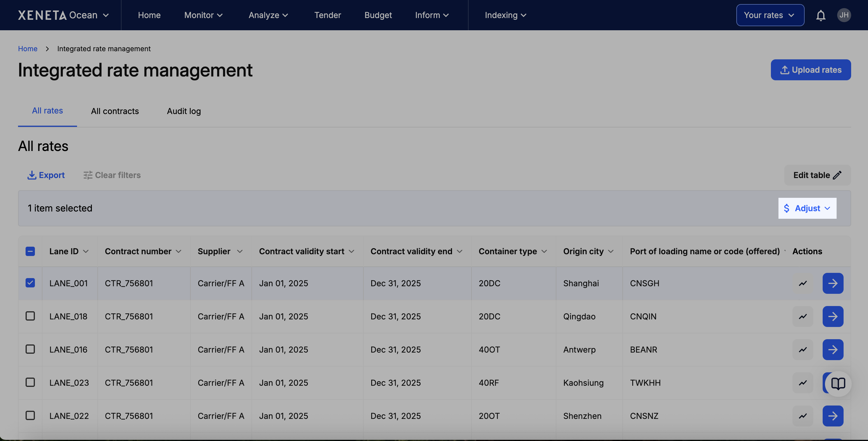The width and height of the screenshot is (868, 441).
Task: Click arrow button for LANE_001 row
Action: [x=833, y=283]
